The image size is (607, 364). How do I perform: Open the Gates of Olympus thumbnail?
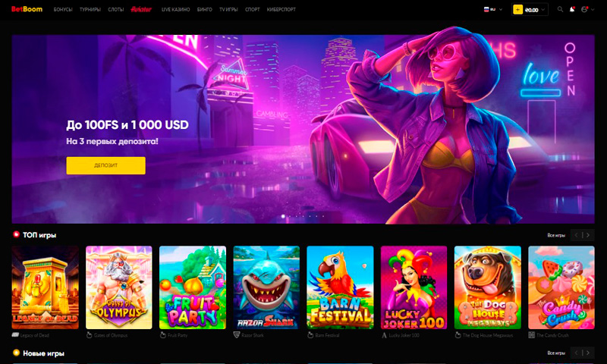tap(119, 287)
